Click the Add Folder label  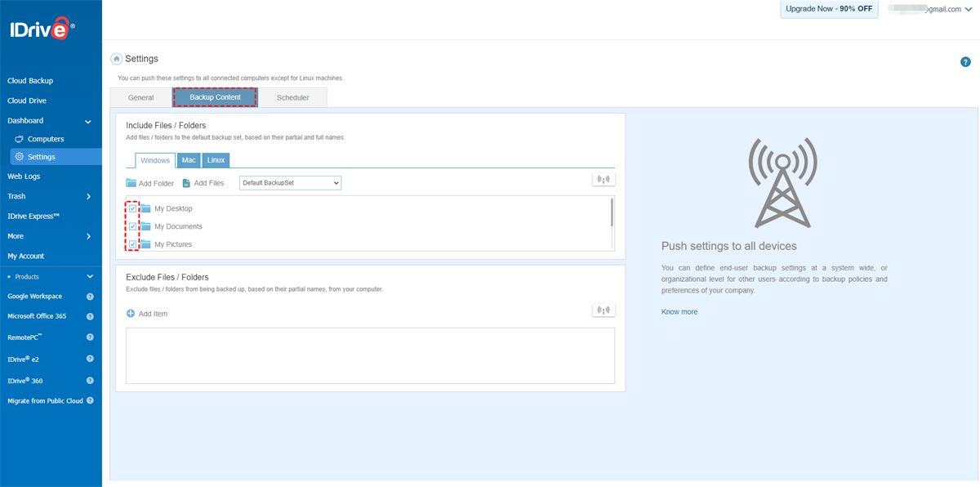coord(156,184)
